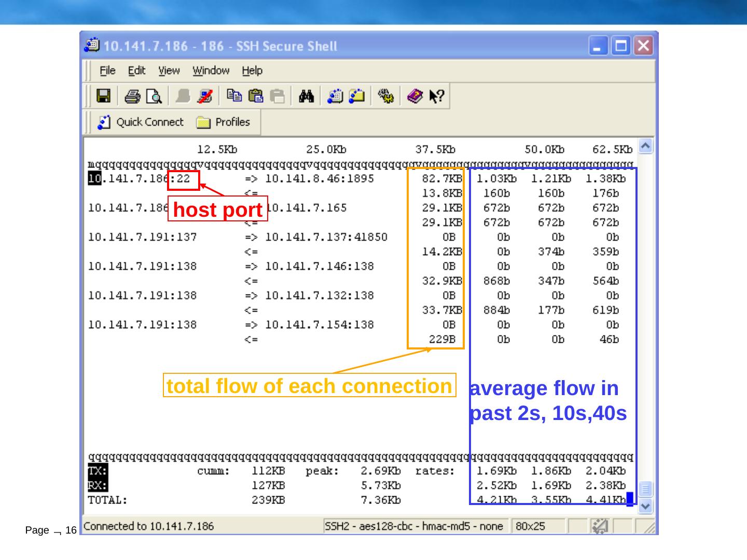Click the terminal scrollbar up arrow
Viewport: 747px width, 560px height.
click(645, 146)
